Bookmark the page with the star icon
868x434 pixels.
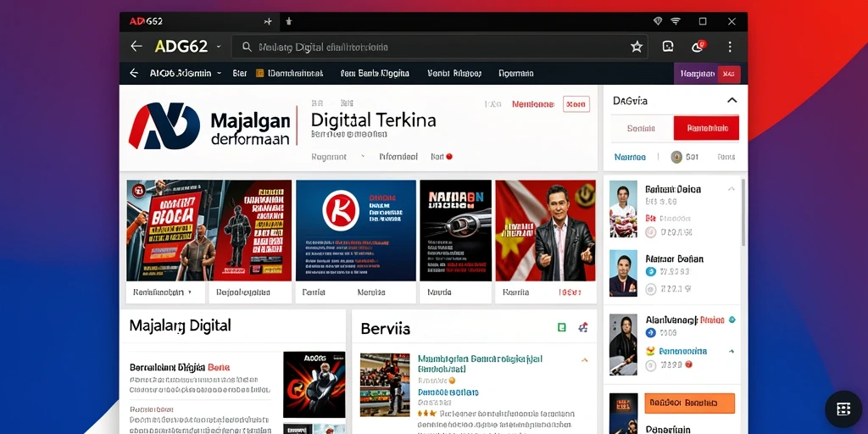tap(637, 47)
